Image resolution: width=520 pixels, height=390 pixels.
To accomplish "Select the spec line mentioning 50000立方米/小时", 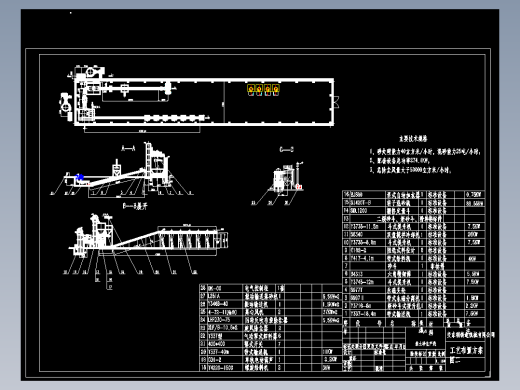I will (x=410, y=170).
